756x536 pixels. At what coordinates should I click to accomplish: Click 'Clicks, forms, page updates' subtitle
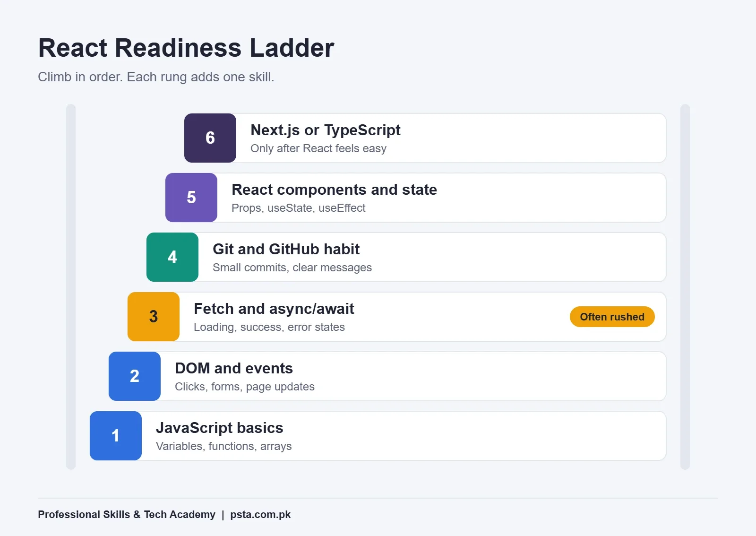(245, 387)
